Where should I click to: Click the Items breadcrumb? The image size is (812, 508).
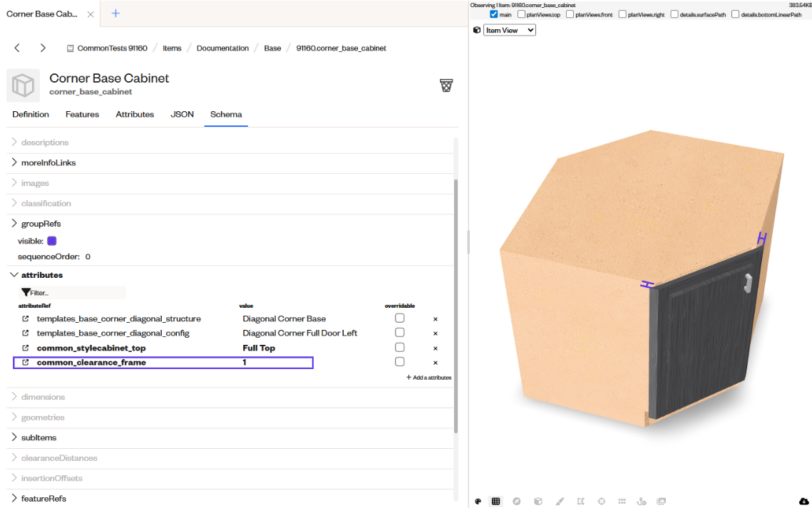tap(172, 48)
